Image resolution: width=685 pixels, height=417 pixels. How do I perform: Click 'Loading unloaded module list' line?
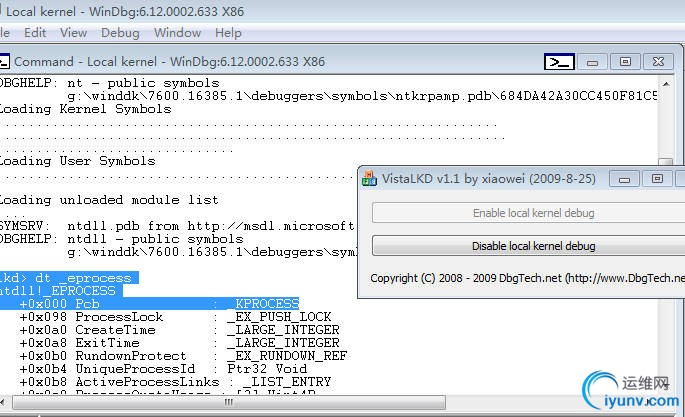pyautogui.click(x=109, y=200)
